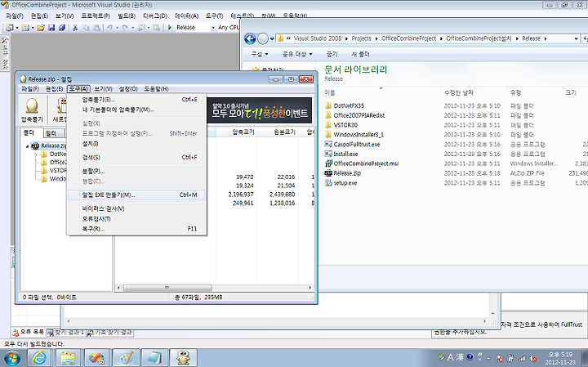Open the 공유 대상 dropdown in Explorer
The image size is (588, 367).
click(297, 54)
